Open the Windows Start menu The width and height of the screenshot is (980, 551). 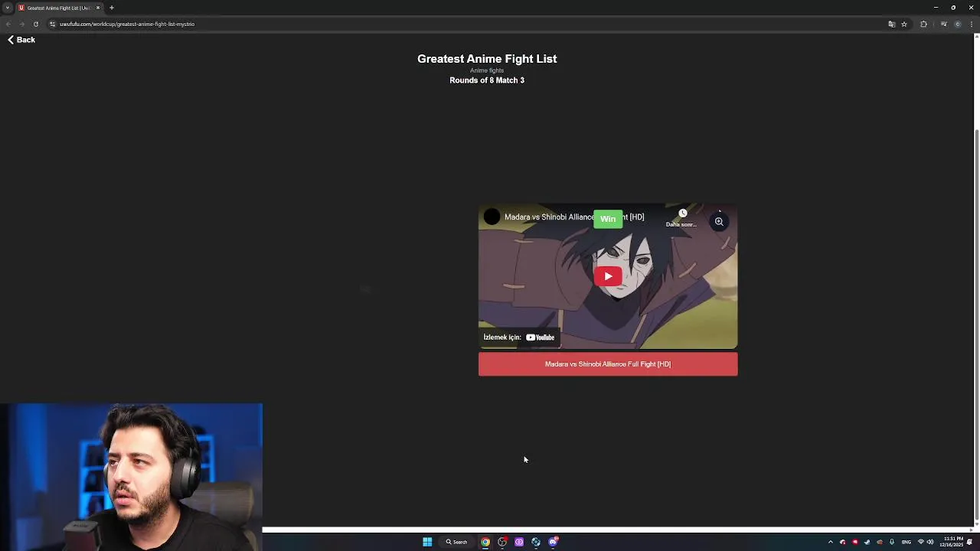point(427,542)
